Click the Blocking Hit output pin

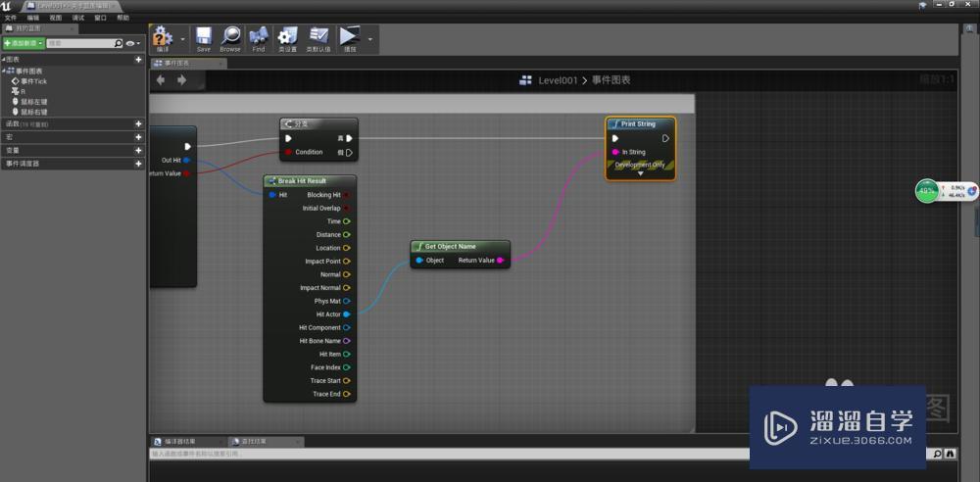click(x=346, y=195)
